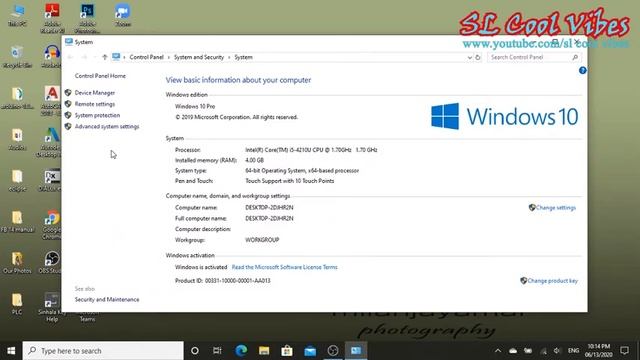Click the computer icon in address bar
The image size is (640, 360).
coord(116,57)
